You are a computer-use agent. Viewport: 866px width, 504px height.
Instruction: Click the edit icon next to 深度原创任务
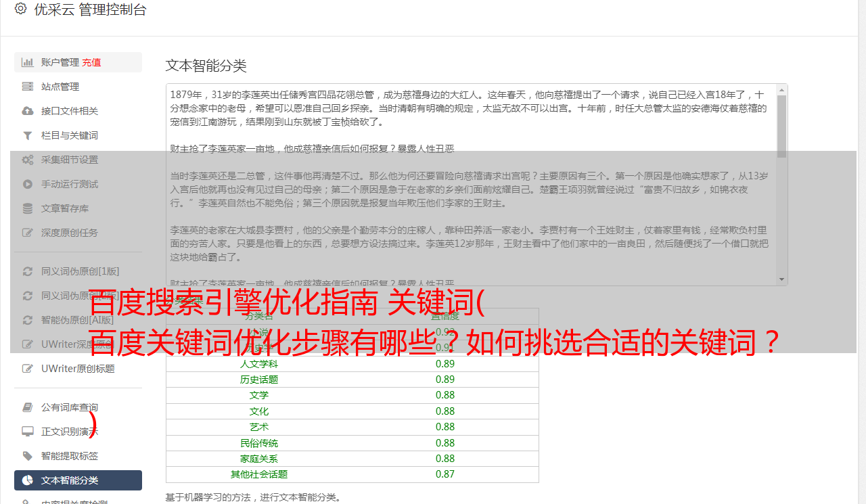(28, 233)
